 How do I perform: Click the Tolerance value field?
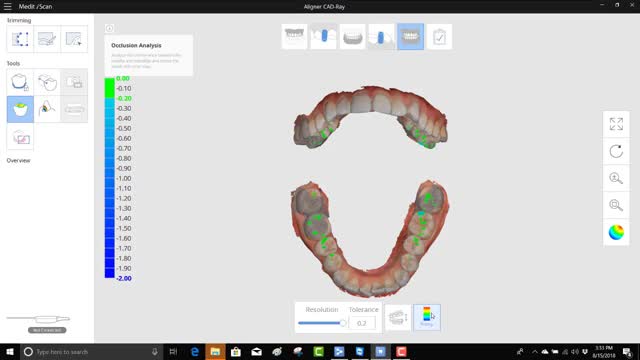pos(362,323)
